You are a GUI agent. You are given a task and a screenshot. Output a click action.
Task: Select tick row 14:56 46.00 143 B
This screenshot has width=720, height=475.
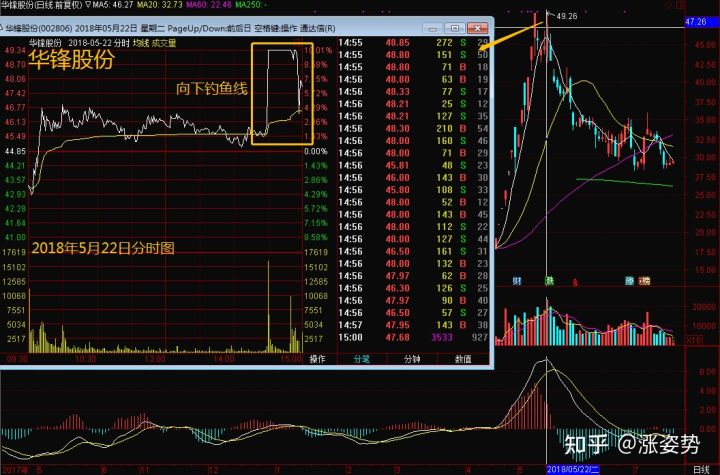(x=413, y=178)
